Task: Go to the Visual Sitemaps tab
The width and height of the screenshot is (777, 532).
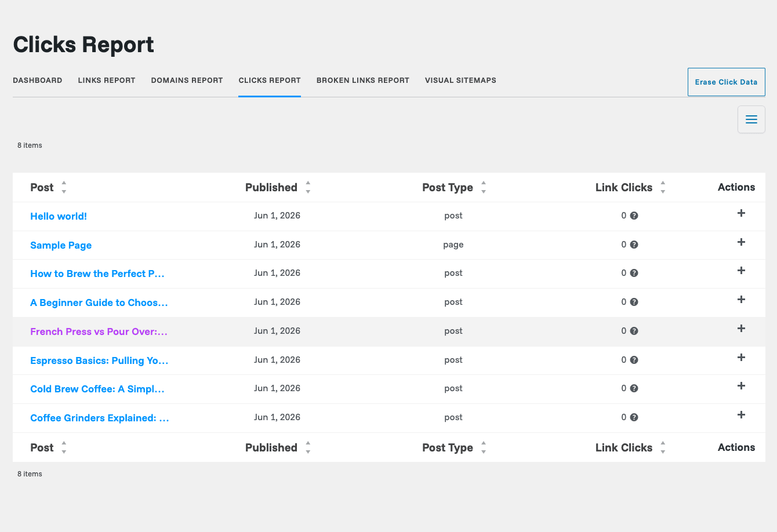Action: [x=460, y=81]
